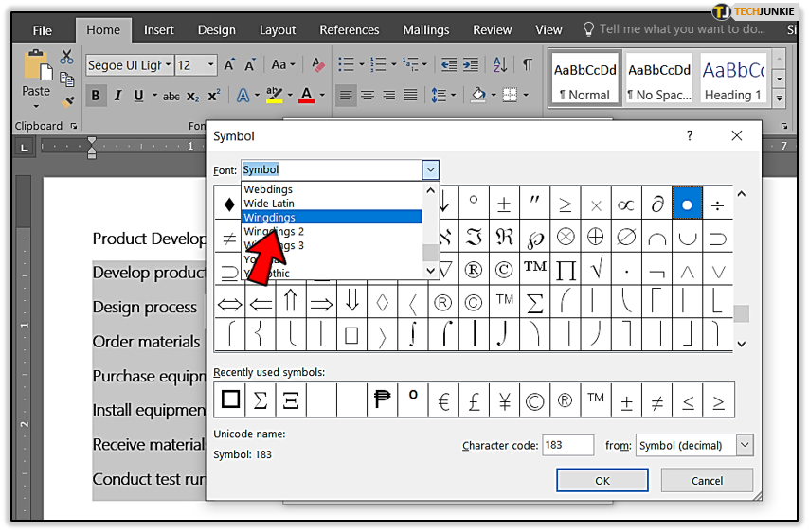Click the Clear All Formatting eraser icon
This screenshot has height=532, width=809.
(318, 65)
